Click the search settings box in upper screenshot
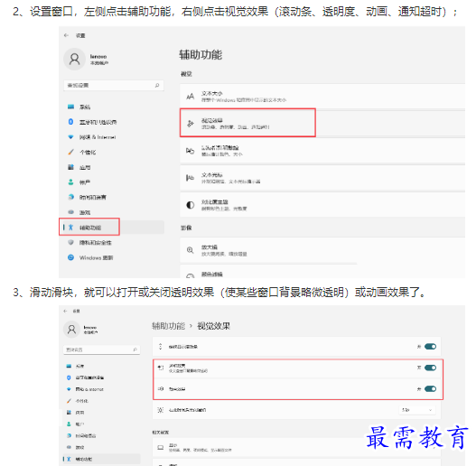476x466 pixels. (114, 85)
